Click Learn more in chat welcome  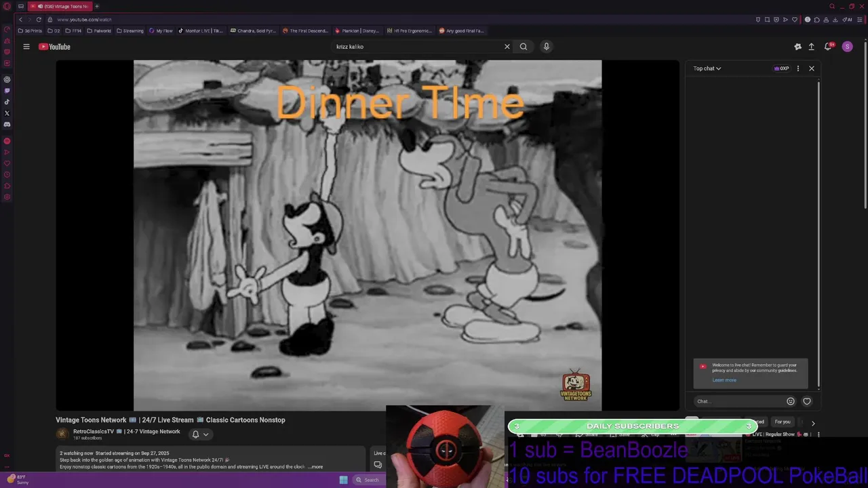724,380
